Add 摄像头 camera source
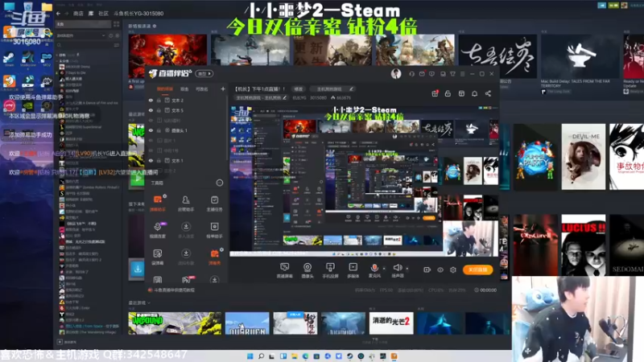Image resolution: width=644 pixels, height=362 pixels. click(x=308, y=270)
